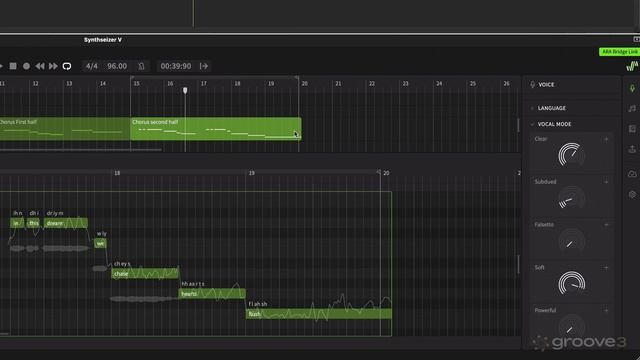Start recording with the round record button
640x360 pixels.
(27, 66)
